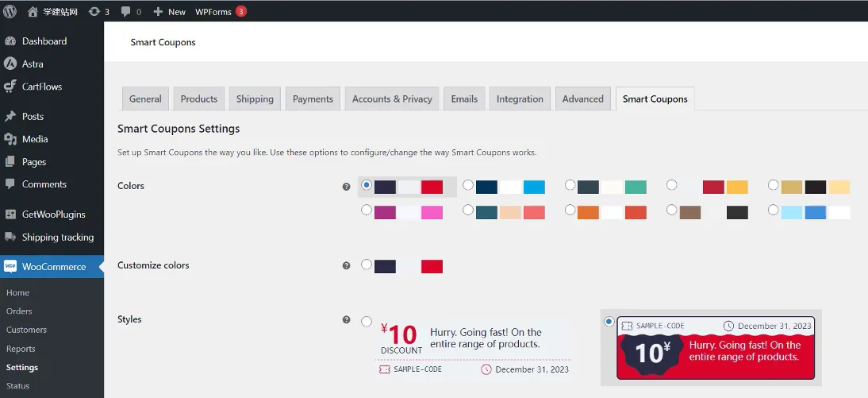Switch to the Accounts & Privacy tab
The width and height of the screenshot is (868, 398).
[392, 99]
